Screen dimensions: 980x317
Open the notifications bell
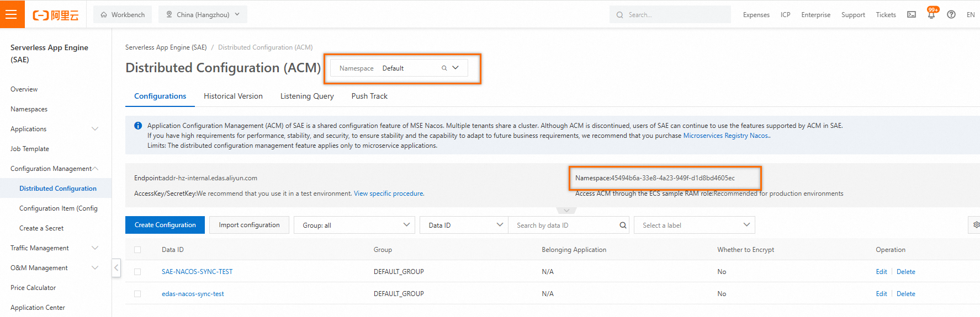[x=931, y=15]
